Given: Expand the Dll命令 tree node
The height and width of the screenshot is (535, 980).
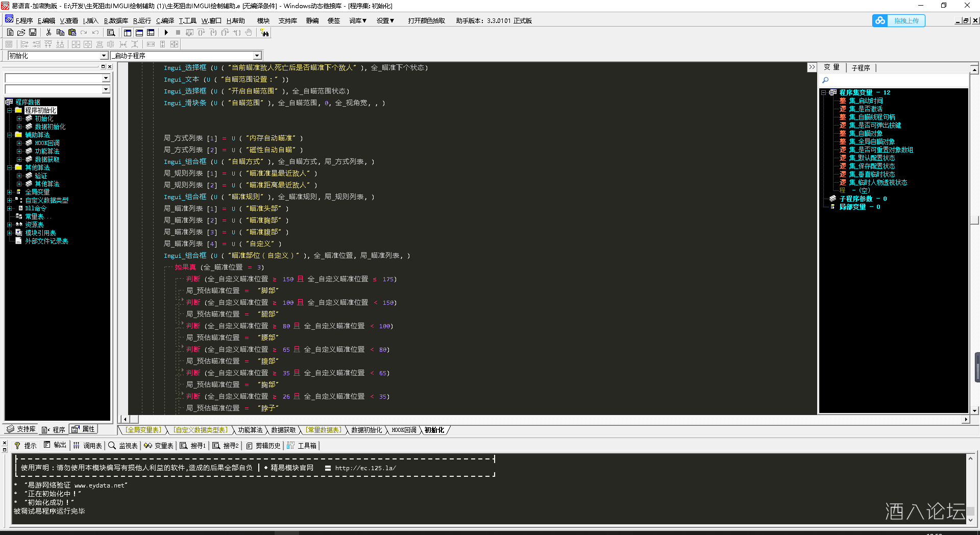Looking at the screenshot, I should 9,208.
